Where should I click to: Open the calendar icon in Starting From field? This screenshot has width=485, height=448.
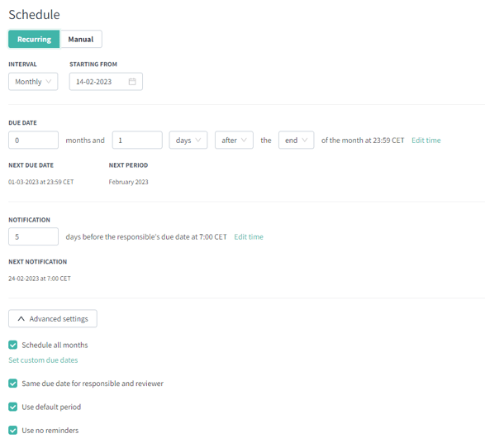tap(132, 82)
